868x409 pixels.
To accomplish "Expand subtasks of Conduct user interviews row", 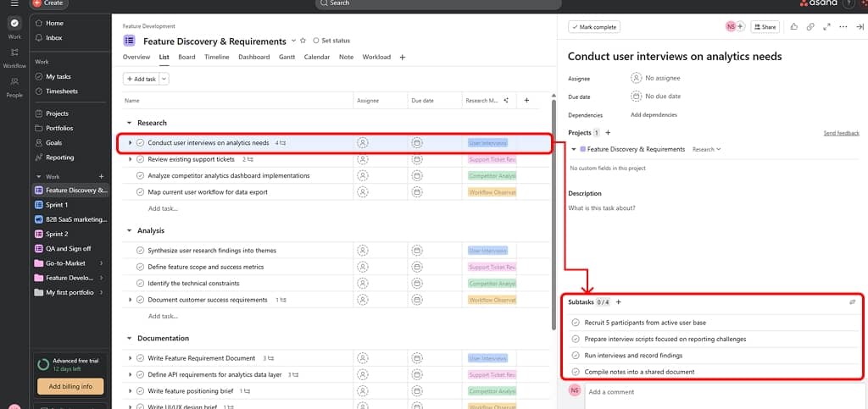I will coord(131,142).
